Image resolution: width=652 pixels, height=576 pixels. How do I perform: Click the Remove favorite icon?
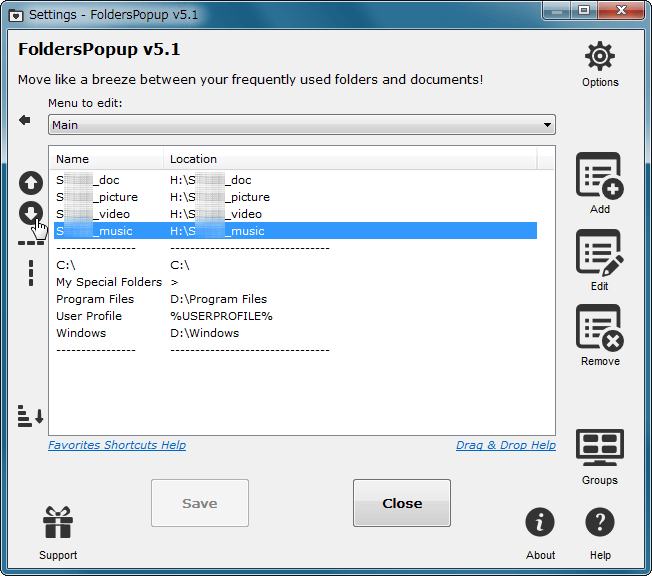pos(600,327)
